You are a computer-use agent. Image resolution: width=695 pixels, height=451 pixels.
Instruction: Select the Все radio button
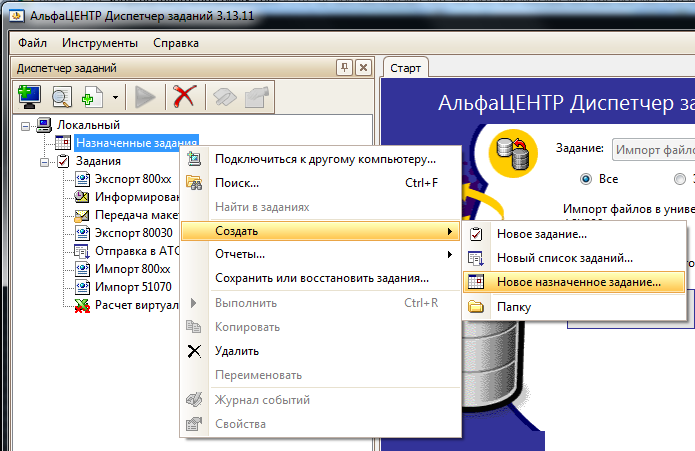point(586,179)
